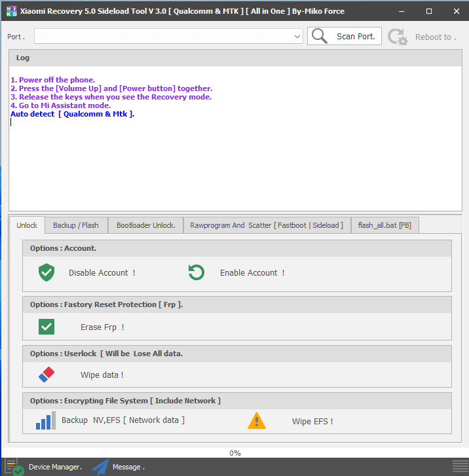Viewport: 469px width, 476px height.
Task: Click the Reboot to gear-arrow icon
Action: [x=398, y=37]
